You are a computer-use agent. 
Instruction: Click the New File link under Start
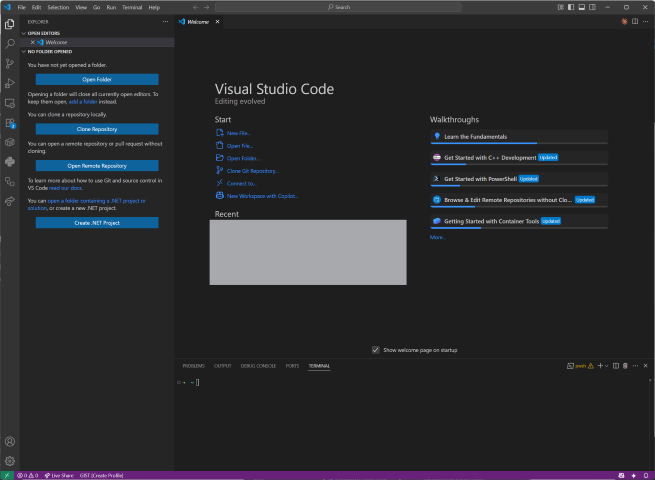tap(239, 133)
